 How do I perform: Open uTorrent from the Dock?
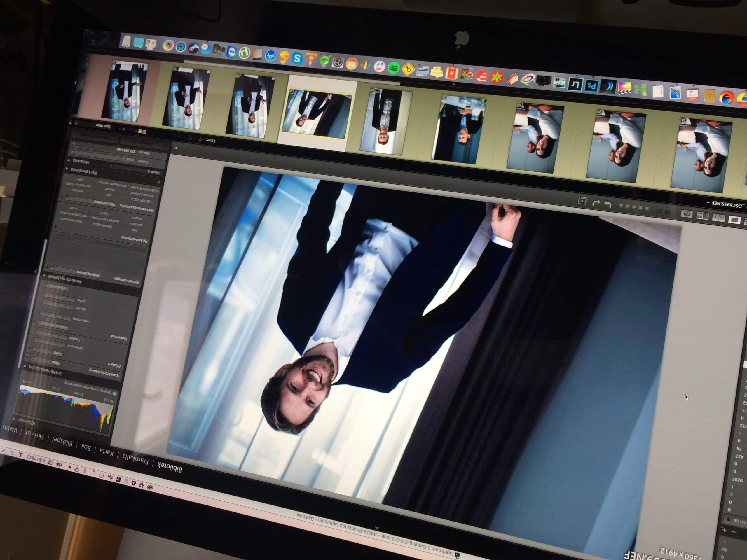(244, 53)
